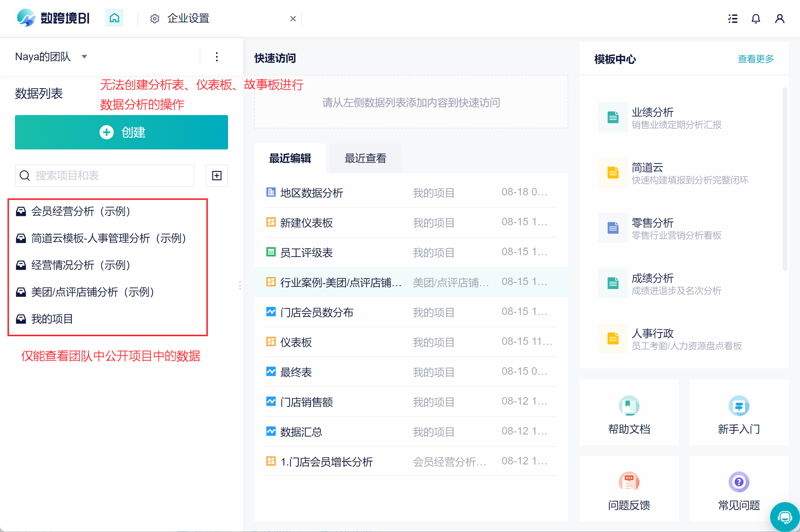Open the three-dot team options menu

pyautogui.click(x=217, y=57)
